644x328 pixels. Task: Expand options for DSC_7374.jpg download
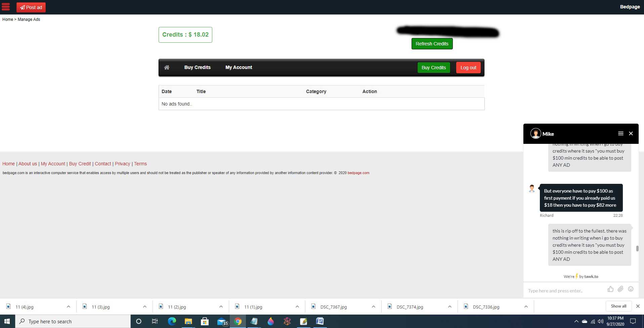pyautogui.click(x=449, y=306)
